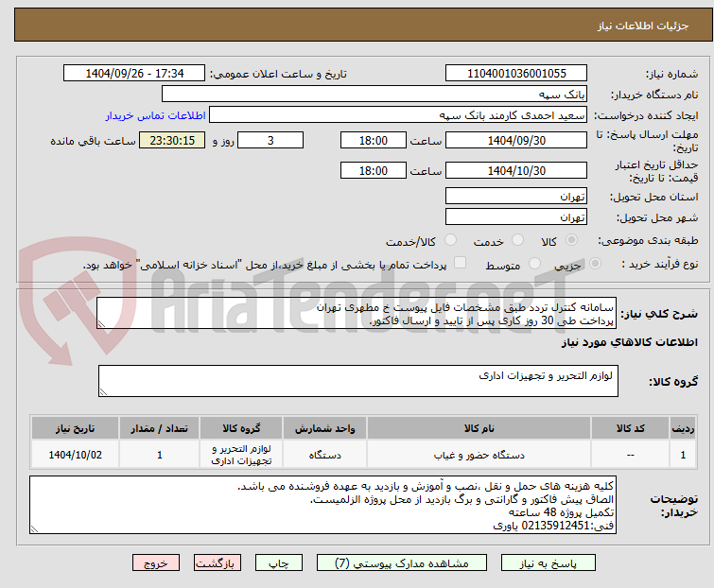The width and height of the screenshot is (714, 588).
Task: Click the واحد شمارش column header
Action: click(324, 428)
